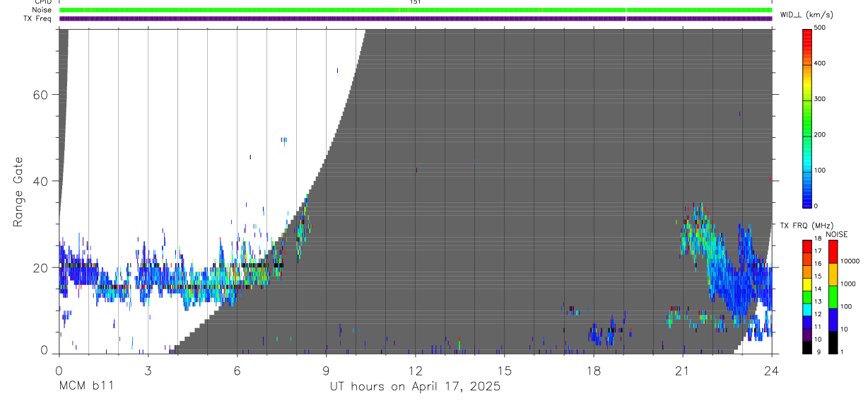The height and width of the screenshot is (401, 868).
Task: Click the 'MCM b11' radar beam label
Action: coord(86,387)
